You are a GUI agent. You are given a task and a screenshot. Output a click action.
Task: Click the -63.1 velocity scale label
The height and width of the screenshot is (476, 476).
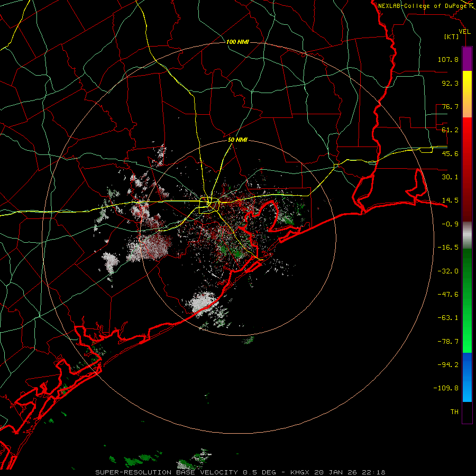coord(448,318)
